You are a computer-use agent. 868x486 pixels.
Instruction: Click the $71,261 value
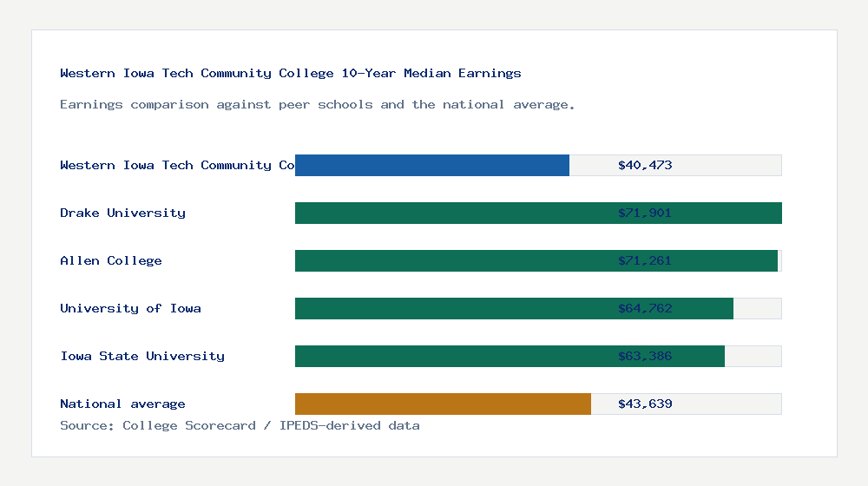tap(645, 260)
